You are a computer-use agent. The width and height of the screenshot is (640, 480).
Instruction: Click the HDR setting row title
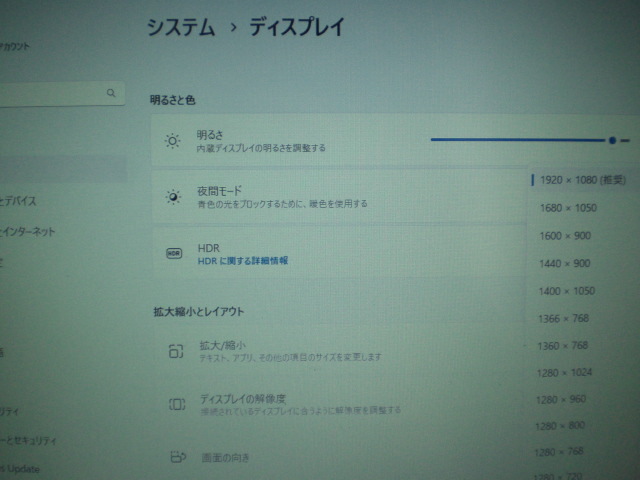pyautogui.click(x=209, y=248)
